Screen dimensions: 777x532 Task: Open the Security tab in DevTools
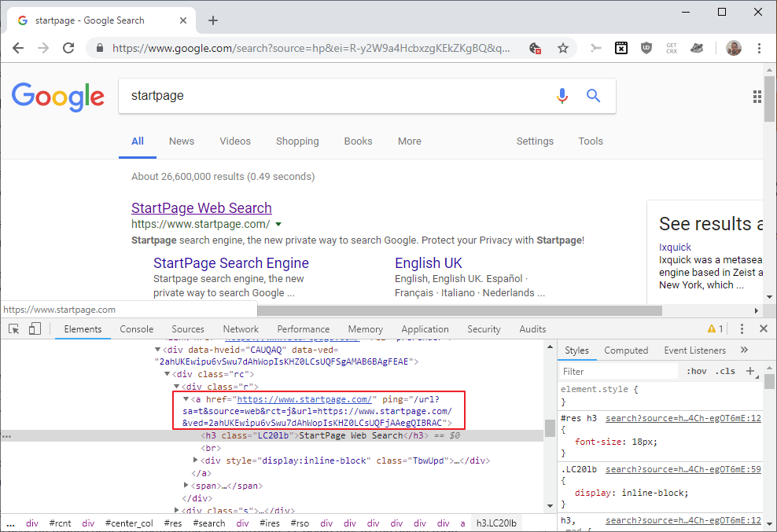tap(484, 329)
